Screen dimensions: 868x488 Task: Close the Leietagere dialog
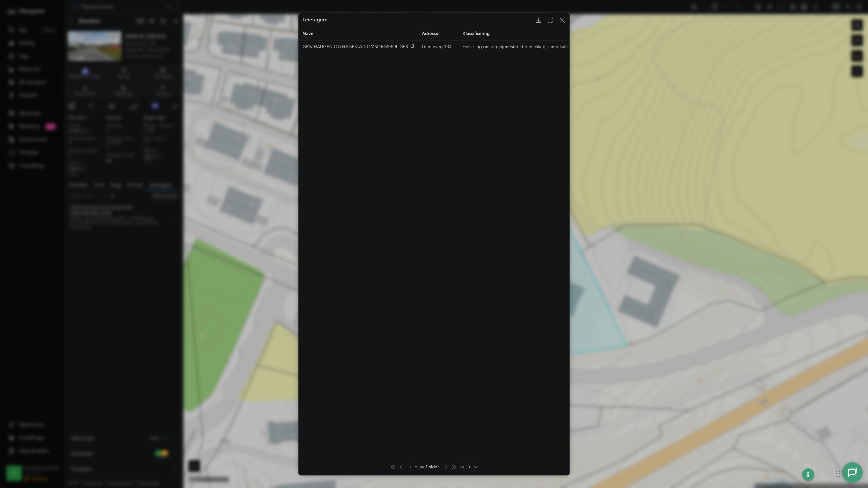pyautogui.click(x=562, y=20)
